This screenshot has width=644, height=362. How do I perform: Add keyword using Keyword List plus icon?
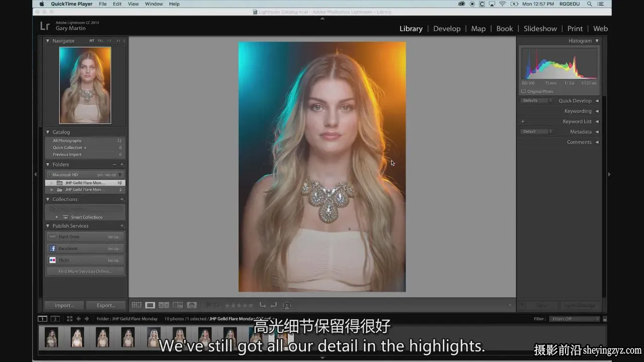[x=522, y=121]
